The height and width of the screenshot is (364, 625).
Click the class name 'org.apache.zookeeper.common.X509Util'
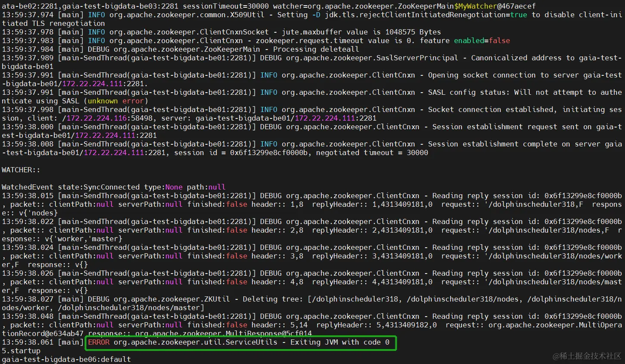point(187,15)
